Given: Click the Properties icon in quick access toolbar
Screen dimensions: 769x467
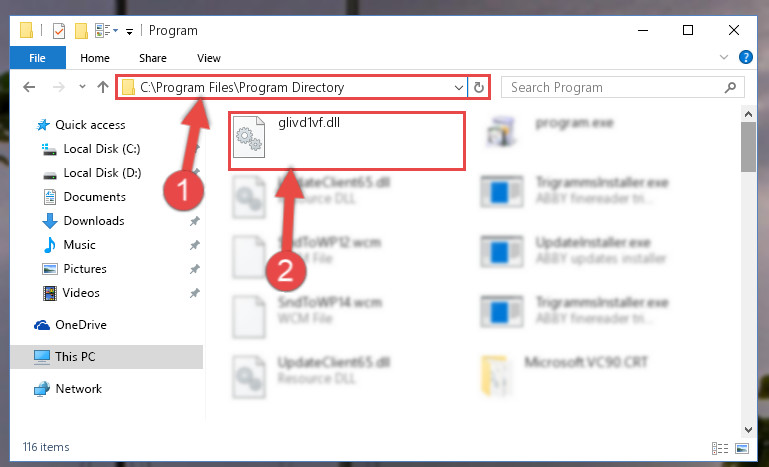Looking at the screenshot, I should pyautogui.click(x=58, y=31).
